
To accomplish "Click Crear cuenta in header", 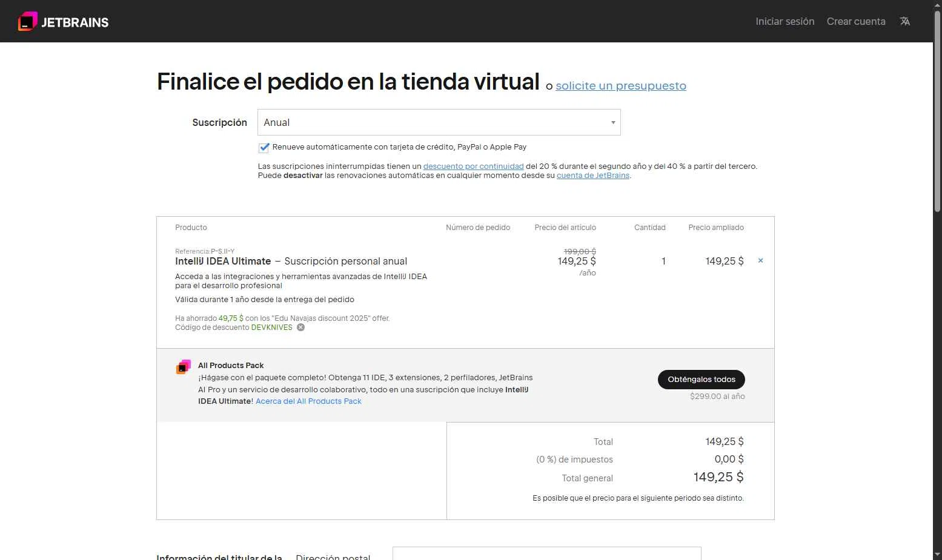I will (x=856, y=21).
